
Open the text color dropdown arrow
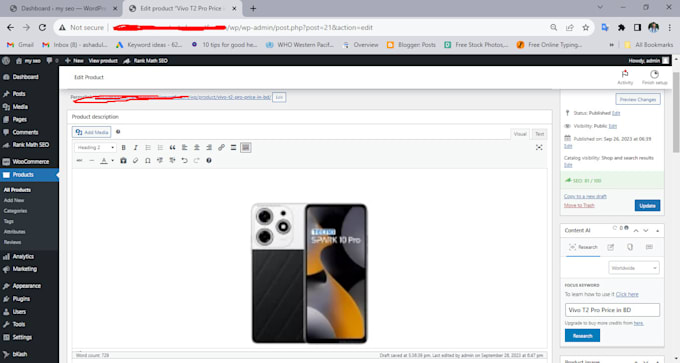pyautogui.click(x=112, y=160)
